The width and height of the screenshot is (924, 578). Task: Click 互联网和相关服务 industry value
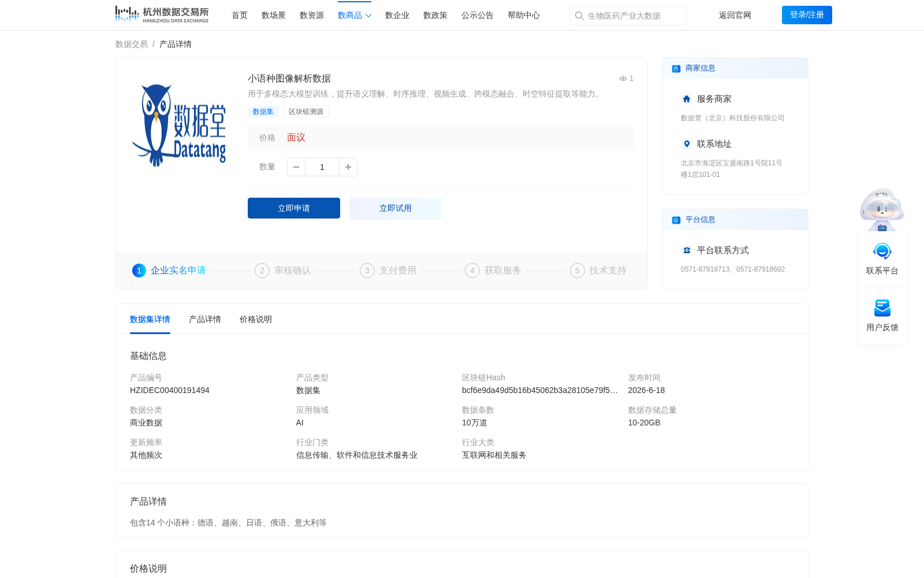point(494,455)
